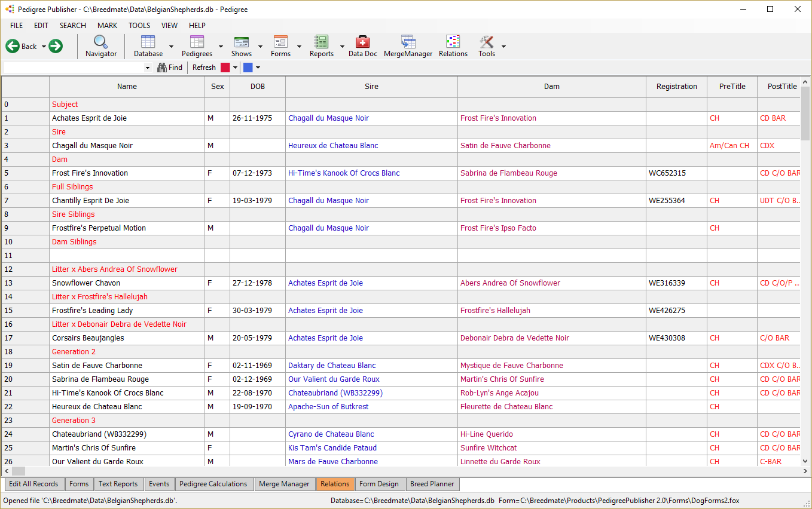Expand the Tools dropdown arrow
This screenshot has height=509, width=812.
503,47
